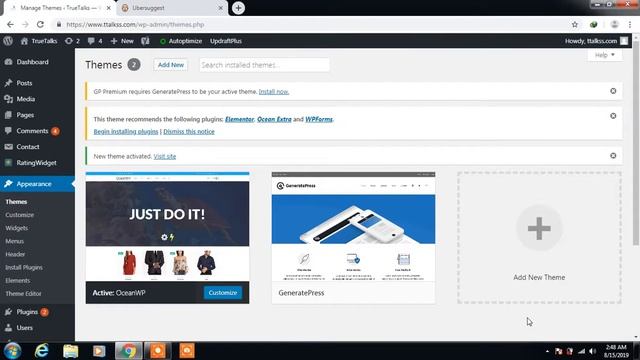Click the address bar URL

[x=135, y=24]
